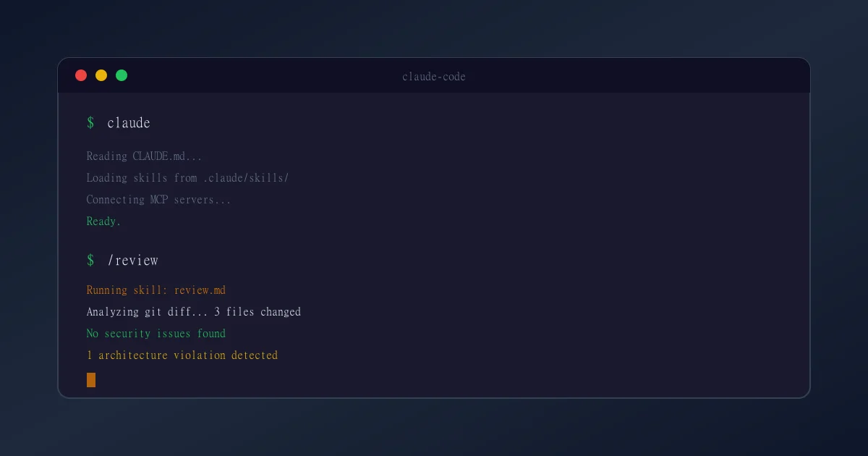The image size is (868, 456).
Task: Click the orange terminal cursor block
Action: pyautogui.click(x=90, y=379)
